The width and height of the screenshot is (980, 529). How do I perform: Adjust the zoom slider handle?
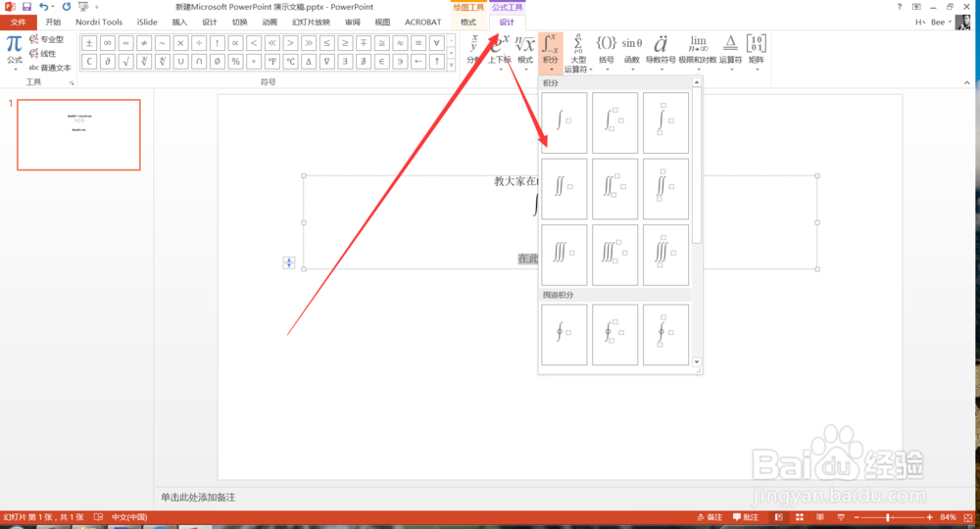[888, 517]
